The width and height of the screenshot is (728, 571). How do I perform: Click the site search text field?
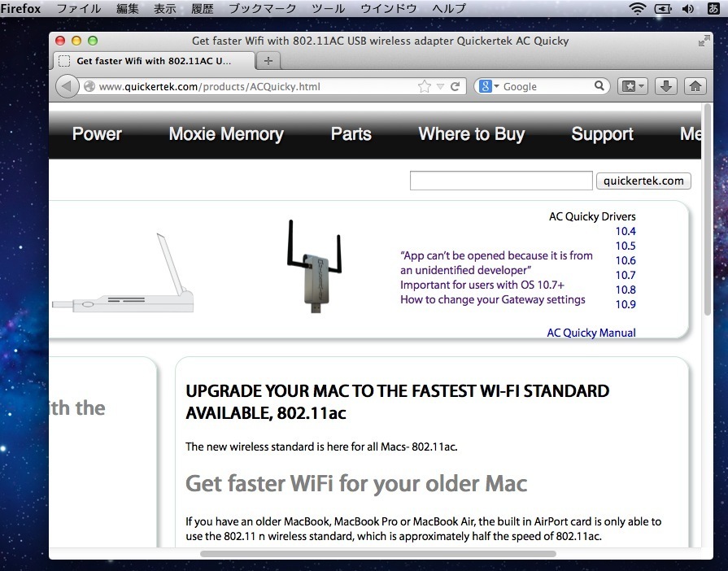(x=500, y=181)
